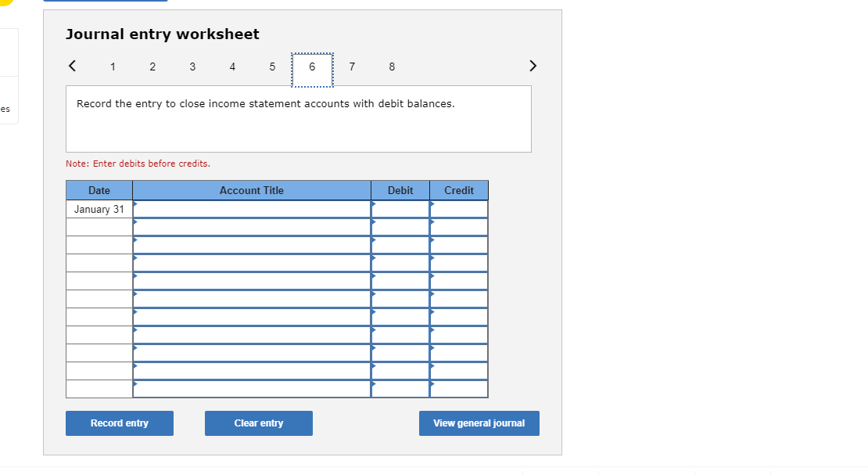Click the entry instruction text box
The image size is (868, 475).
299,119
